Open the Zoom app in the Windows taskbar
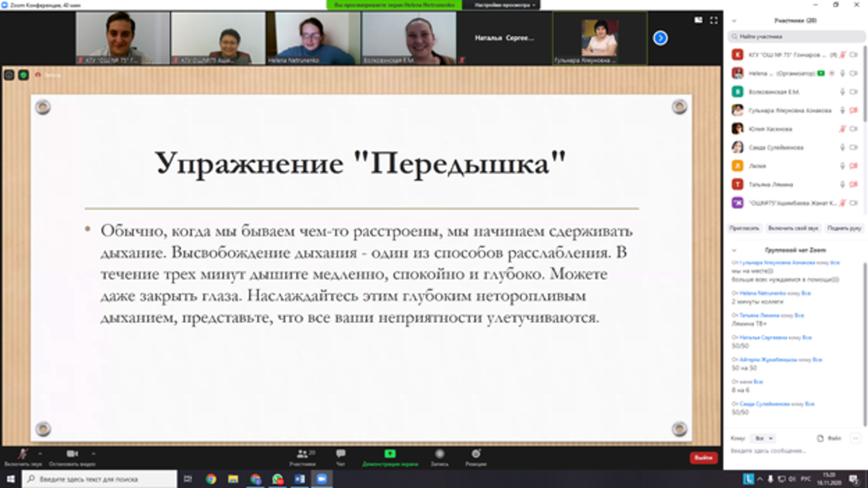Image resolution: width=868 pixels, height=488 pixels. pyautogui.click(x=321, y=479)
